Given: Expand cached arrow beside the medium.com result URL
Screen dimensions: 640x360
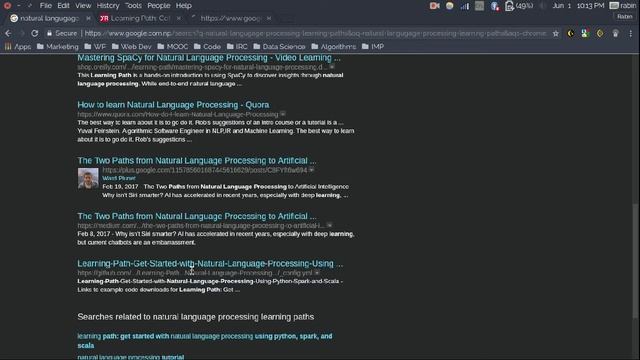Looking at the screenshot, I should click(x=329, y=225).
